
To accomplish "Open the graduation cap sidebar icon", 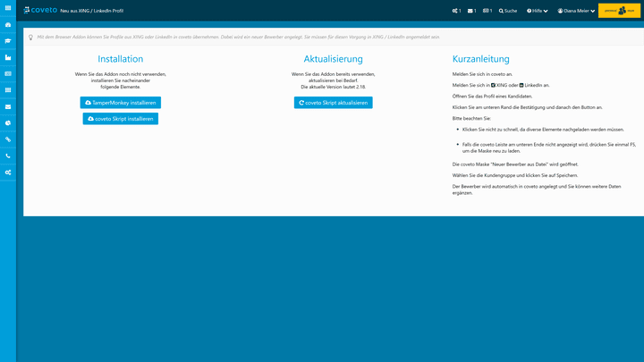I will [8, 41].
